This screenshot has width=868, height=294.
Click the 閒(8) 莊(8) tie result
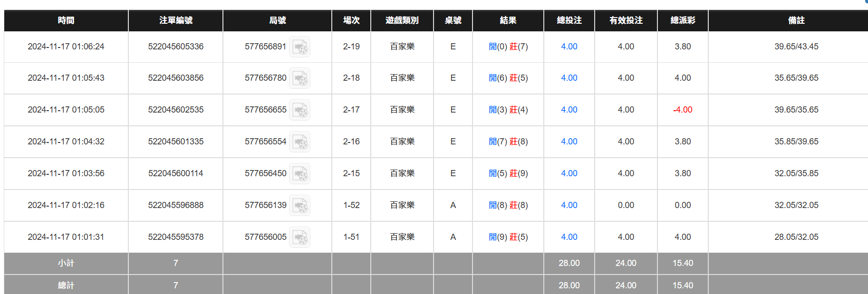click(x=508, y=205)
